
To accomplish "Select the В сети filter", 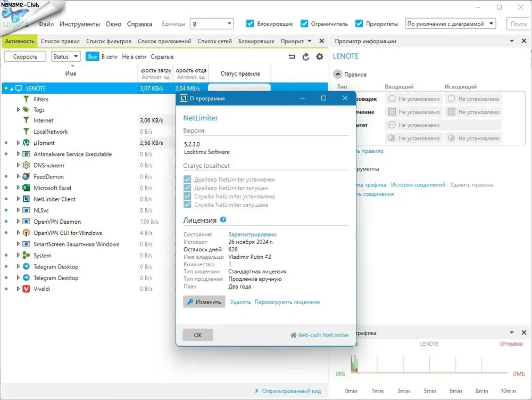I will click(109, 56).
